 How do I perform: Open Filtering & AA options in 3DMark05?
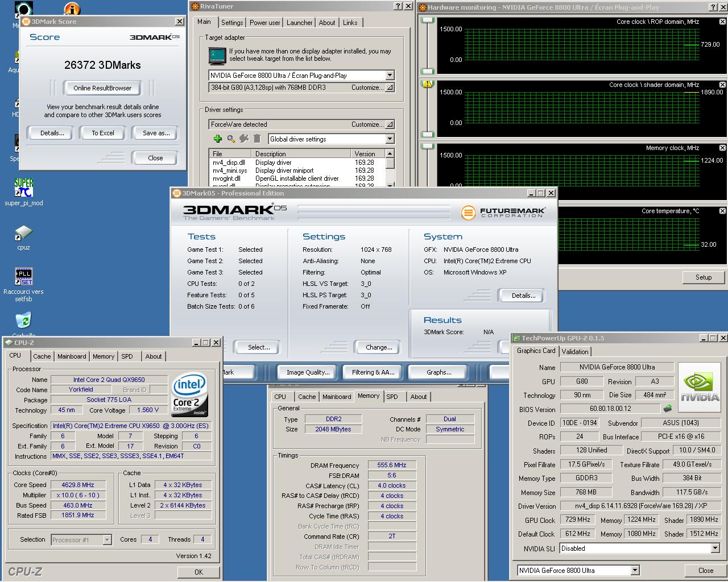pyautogui.click(x=373, y=372)
